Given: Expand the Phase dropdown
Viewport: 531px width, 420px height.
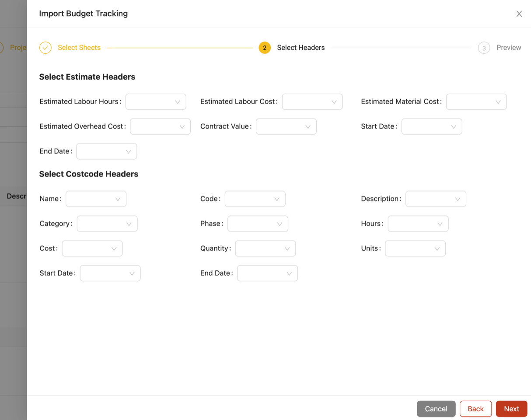Looking at the screenshot, I should [258, 224].
